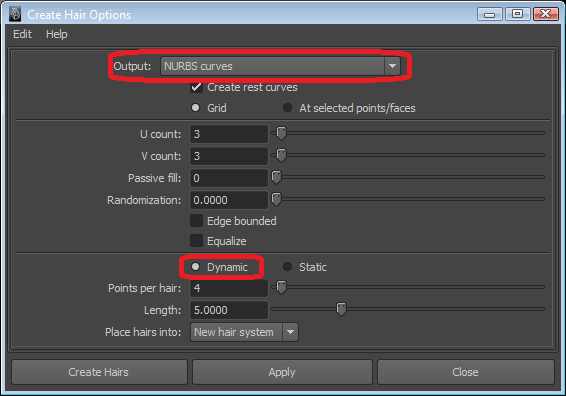Image resolution: width=566 pixels, height=396 pixels.
Task: Click the Points per hair field
Action: (x=229, y=288)
